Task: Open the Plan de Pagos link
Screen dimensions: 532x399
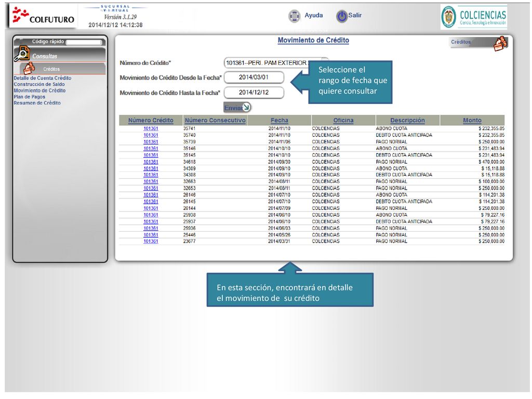Action: (x=29, y=97)
